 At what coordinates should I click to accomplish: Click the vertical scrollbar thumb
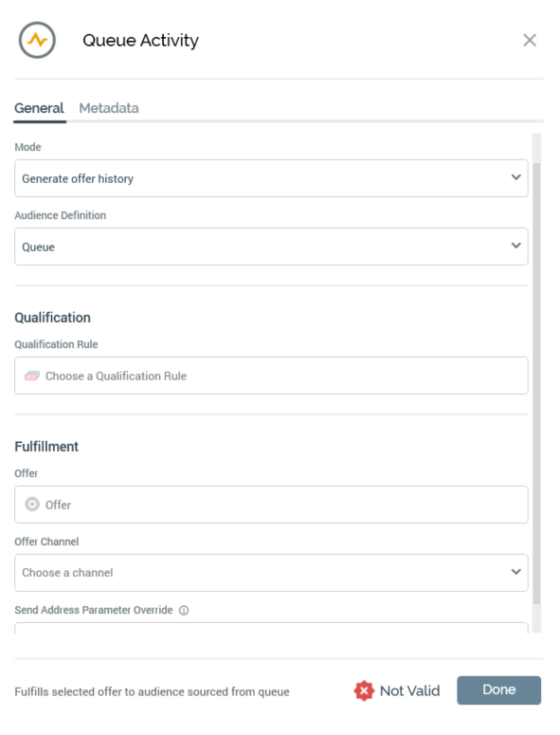point(536,384)
